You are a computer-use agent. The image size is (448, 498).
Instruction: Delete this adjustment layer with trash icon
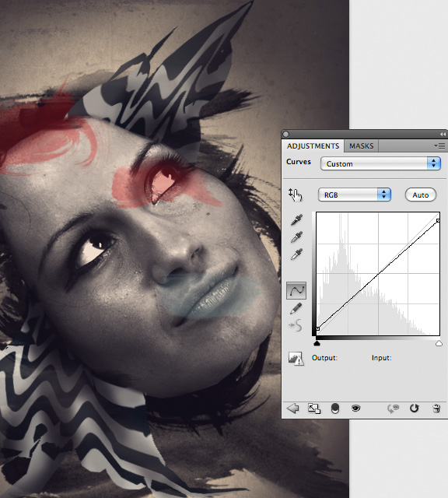(x=436, y=409)
